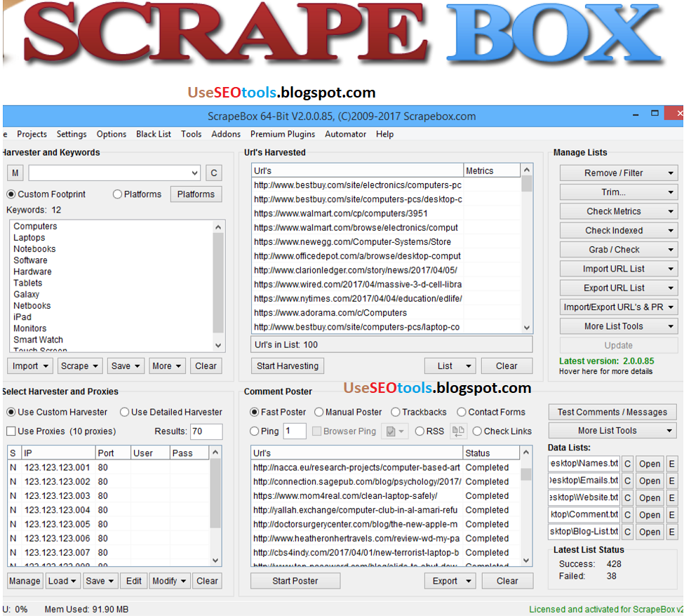Click the C button next to Emails.txt
The height and width of the screenshot is (616, 684).
[627, 481]
